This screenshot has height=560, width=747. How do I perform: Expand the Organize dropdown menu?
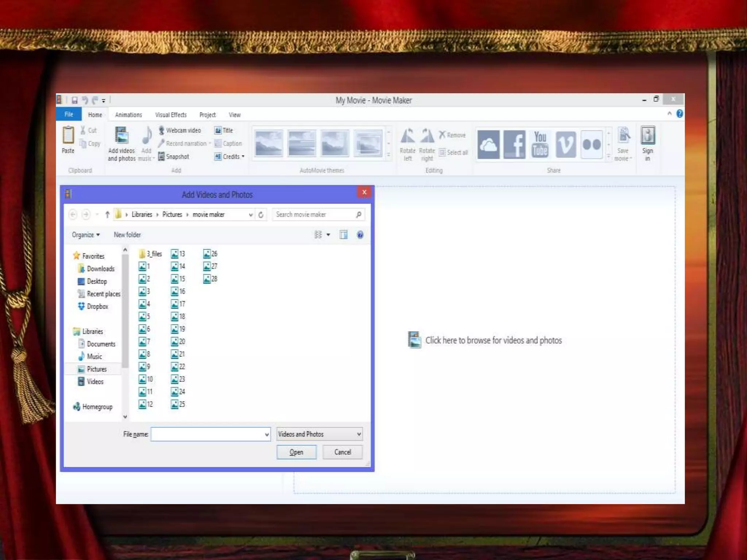[86, 235]
